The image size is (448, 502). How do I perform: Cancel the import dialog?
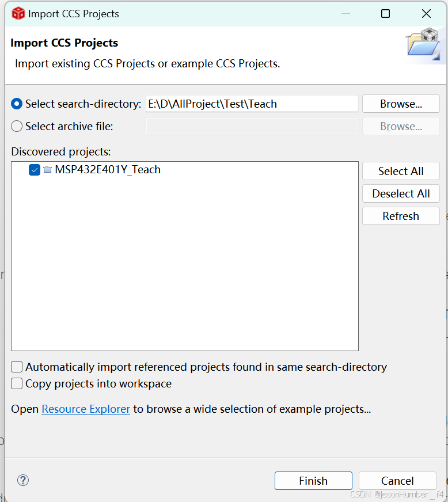point(397,481)
